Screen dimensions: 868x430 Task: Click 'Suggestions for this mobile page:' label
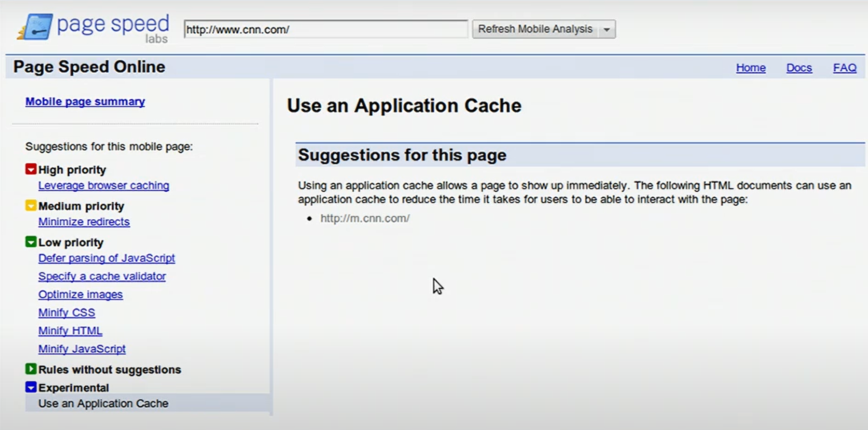[109, 146]
